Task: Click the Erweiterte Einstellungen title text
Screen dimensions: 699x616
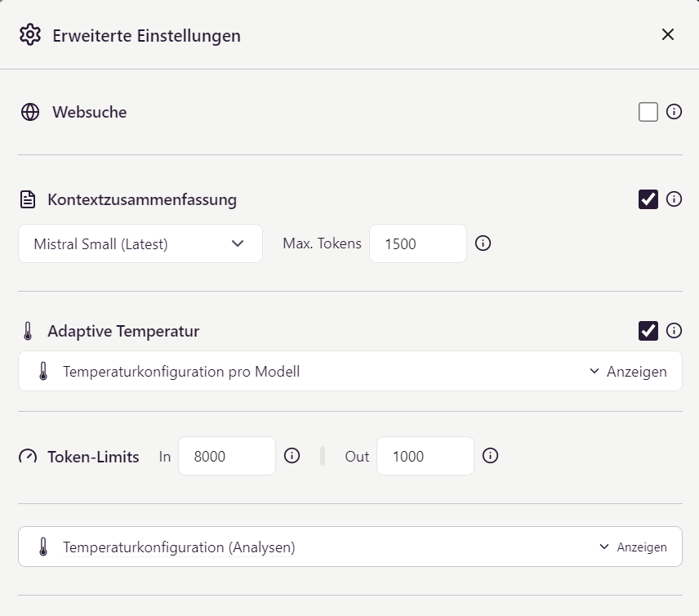Action: click(x=147, y=36)
